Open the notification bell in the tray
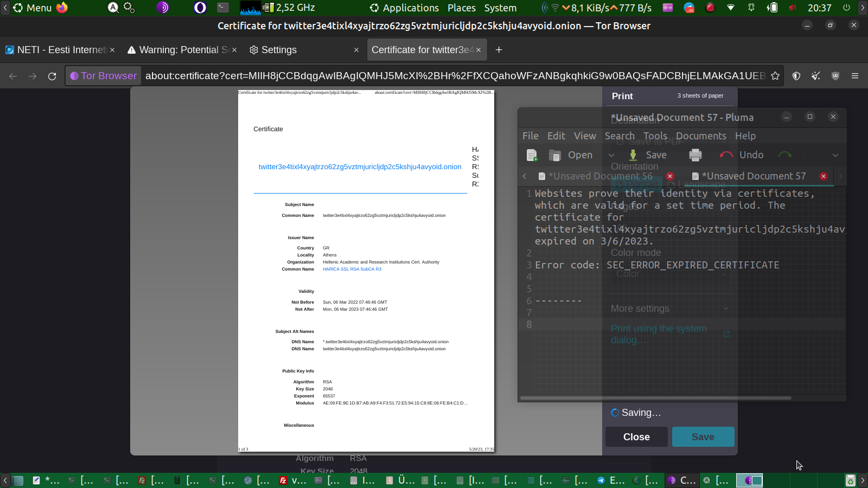868x488 pixels. click(x=751, y=8)
